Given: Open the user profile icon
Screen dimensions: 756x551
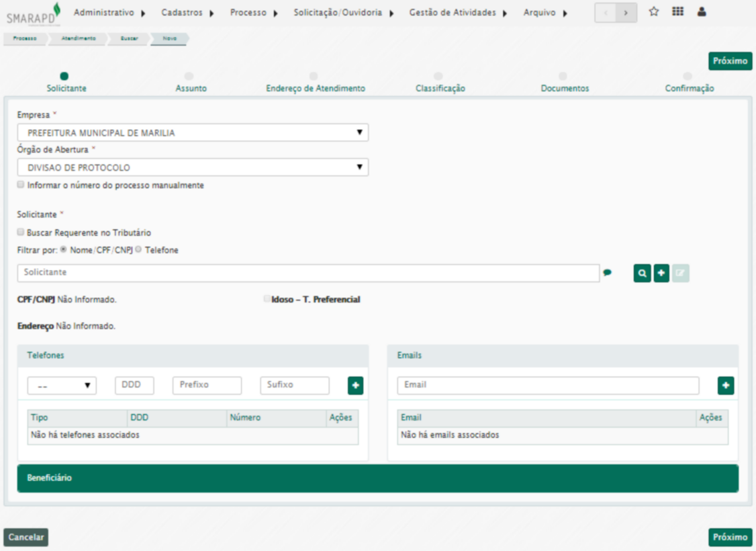Looking at the screenshot, I should click(x=702, y=12).
